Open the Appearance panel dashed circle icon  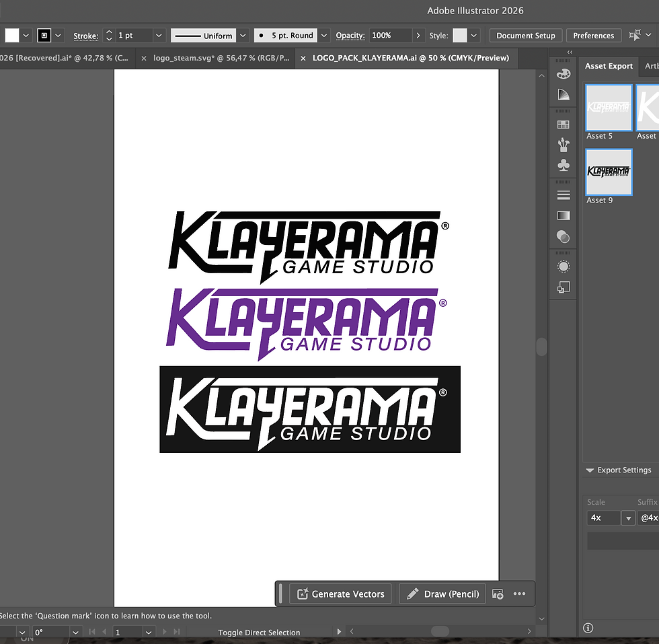tap(564, 266)
